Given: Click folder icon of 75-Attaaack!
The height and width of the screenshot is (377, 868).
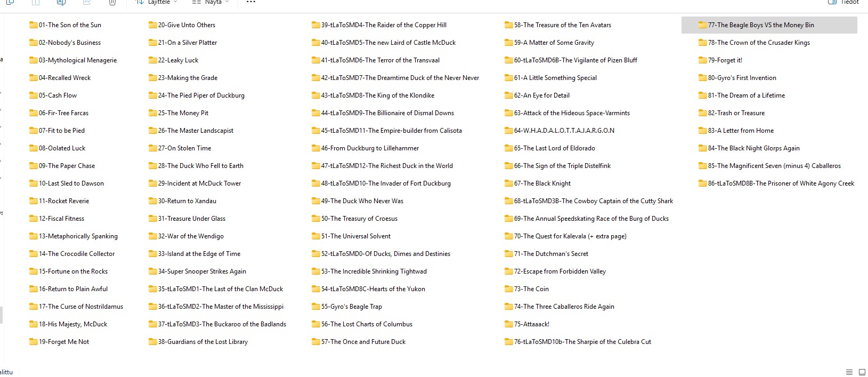Looking at the screenshot, I should pyautogui.click(x=509, y=324).
